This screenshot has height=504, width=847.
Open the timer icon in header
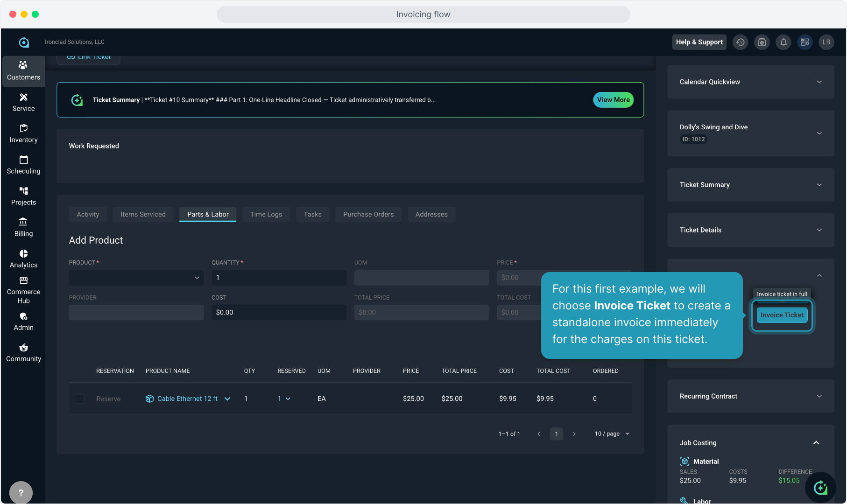(x=762, y=42)
